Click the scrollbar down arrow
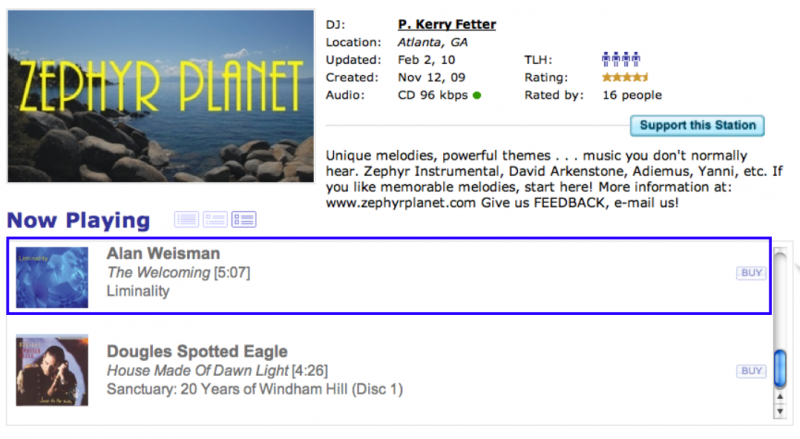Image resolution: width=800 pixels, height=439 pixels. click(781, 412)
